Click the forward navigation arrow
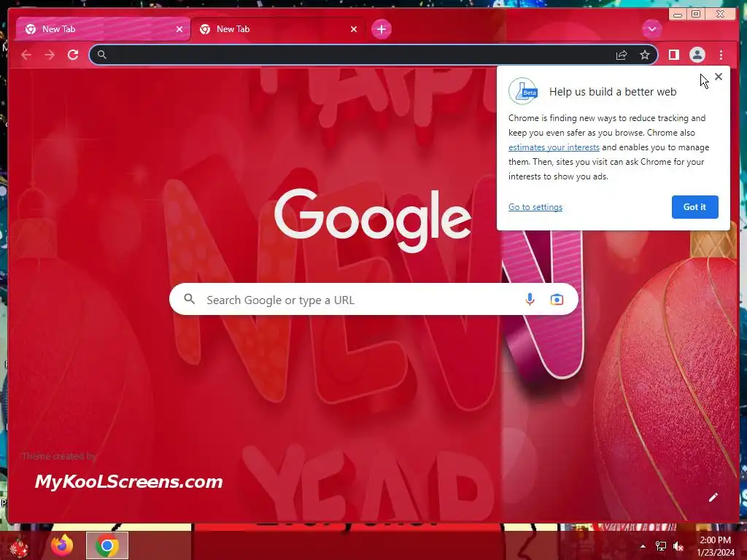This screenshot has width=747, height=560. point(50,55)
